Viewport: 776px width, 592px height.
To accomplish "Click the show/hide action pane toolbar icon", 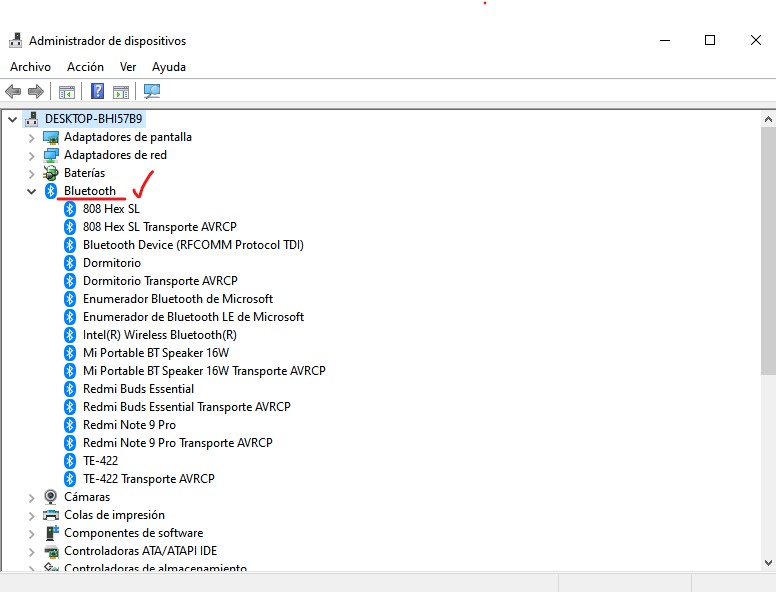I will click(121, 92).
